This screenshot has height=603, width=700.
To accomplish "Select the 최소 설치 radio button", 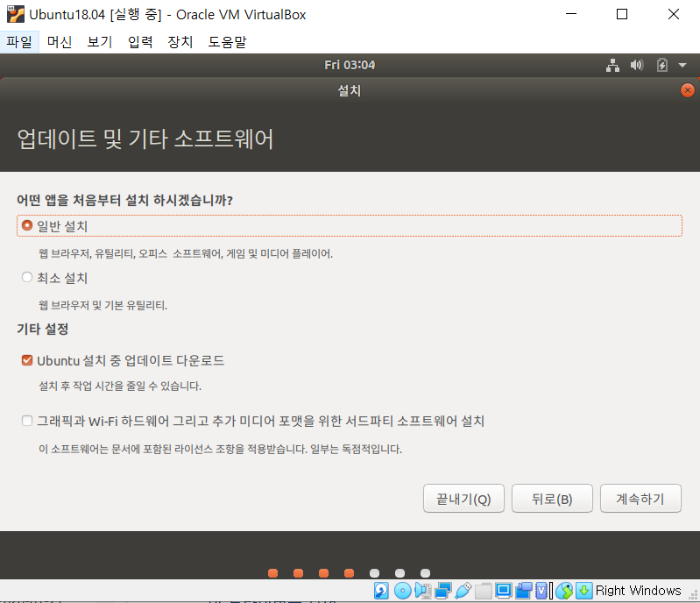I will pyautogui.click(x=27, y=277).
